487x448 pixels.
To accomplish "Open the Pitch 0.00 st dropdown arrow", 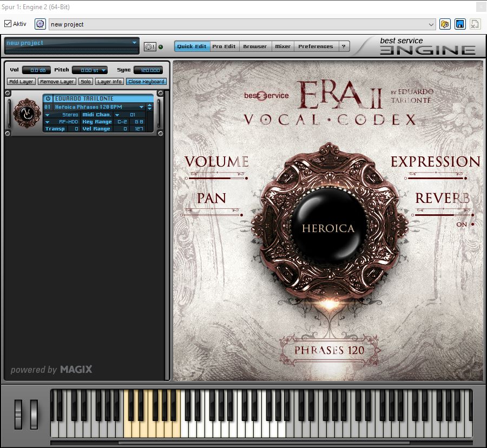I will [x=104, y=70].
